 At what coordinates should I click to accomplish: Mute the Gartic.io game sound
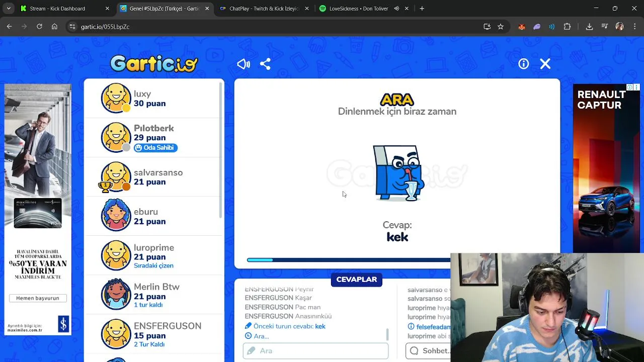pos(244,64)
